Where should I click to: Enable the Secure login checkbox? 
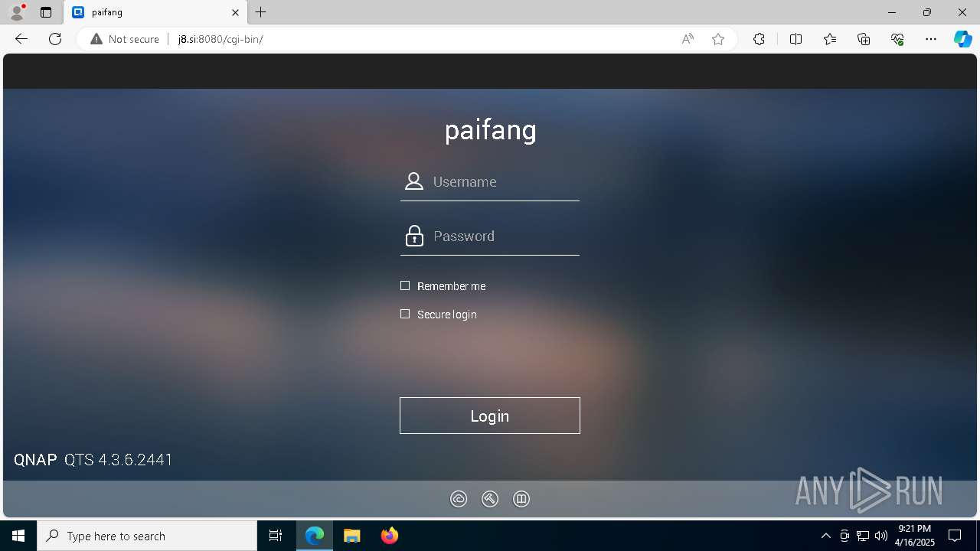tap(405, 314)
